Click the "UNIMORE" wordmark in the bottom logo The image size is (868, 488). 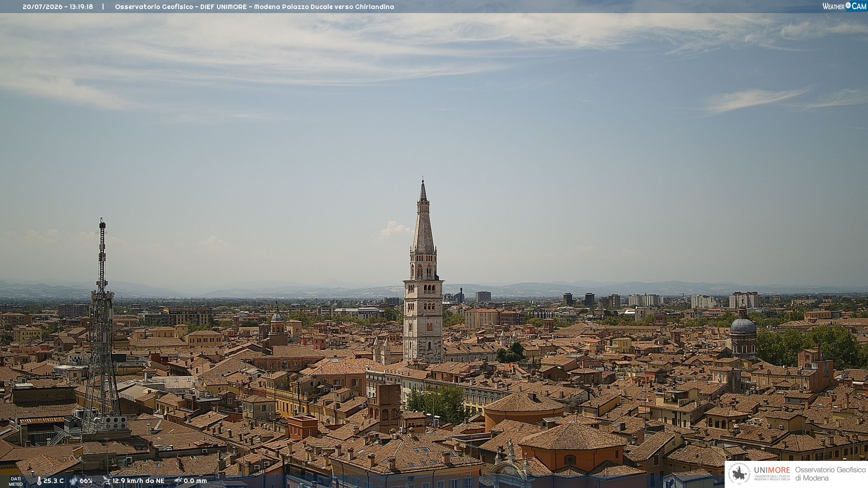click(772, 470)
